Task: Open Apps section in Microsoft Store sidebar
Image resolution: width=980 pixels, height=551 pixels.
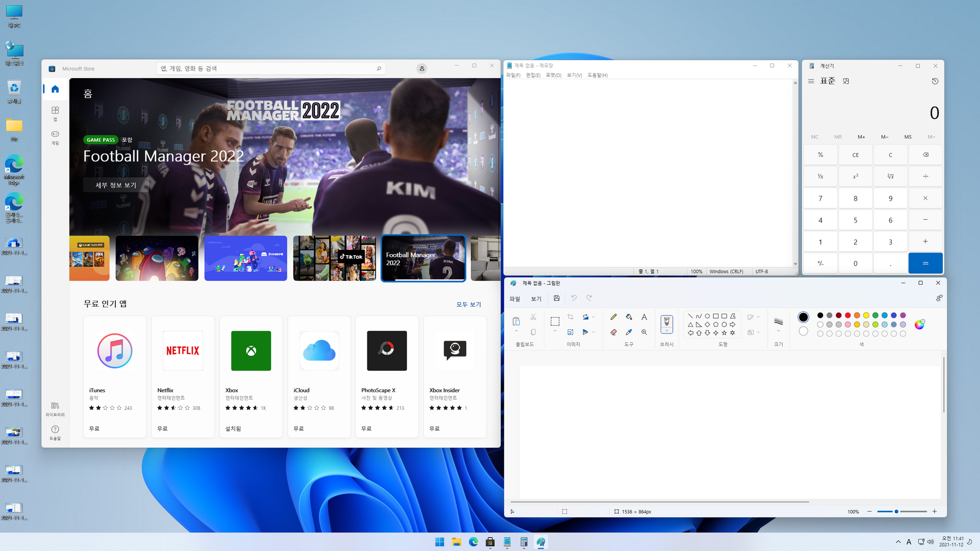Action: click(x=55, y=113)
